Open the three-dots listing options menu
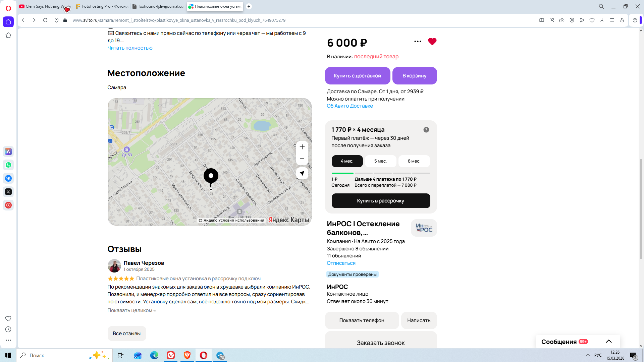This screenshot has height=362, width=644. click(x=418, y=42)
